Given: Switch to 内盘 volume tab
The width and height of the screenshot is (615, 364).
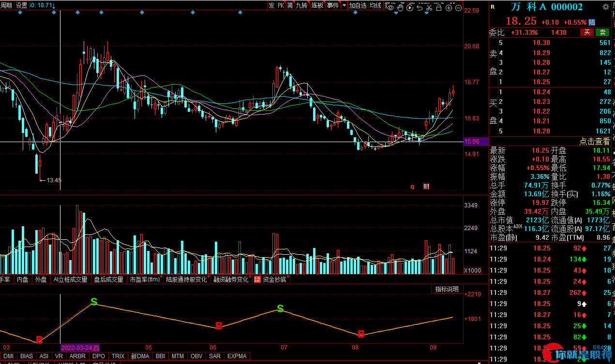Looking at the screenshot, I should [x=23, y=279].
